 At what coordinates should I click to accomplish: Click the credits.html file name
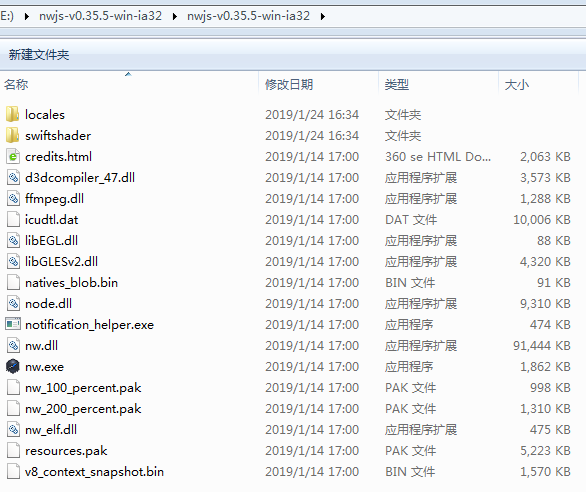pos(58,156)
